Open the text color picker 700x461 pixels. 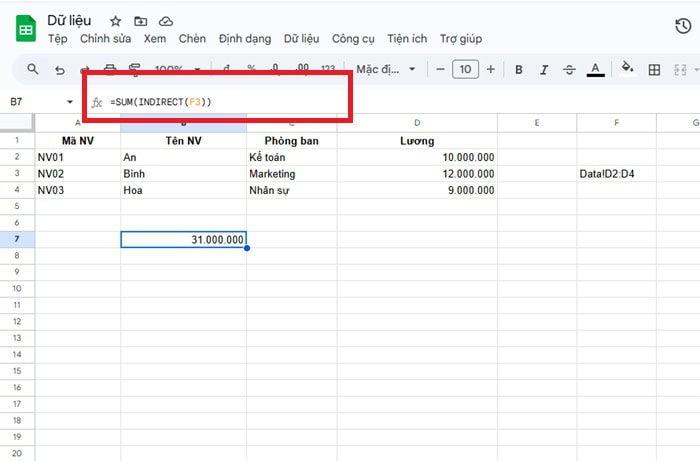[x=596, y=70]
